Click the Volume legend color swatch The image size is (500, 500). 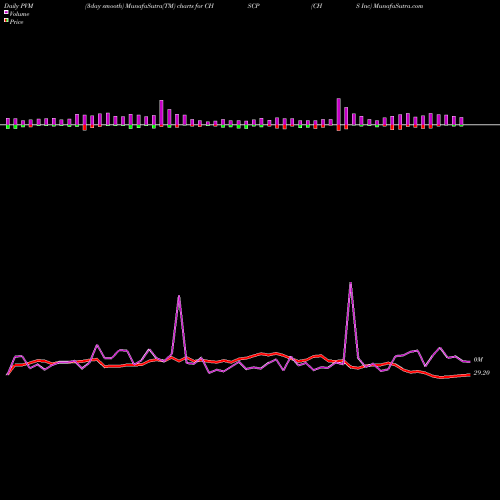click(x=6, y=13)
